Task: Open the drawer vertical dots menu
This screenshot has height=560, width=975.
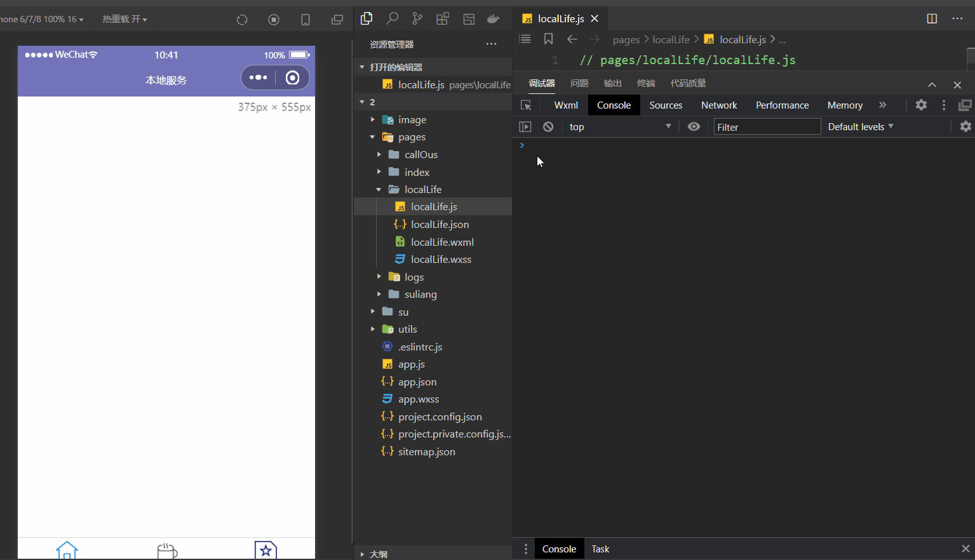Action: tap(526, 549)
